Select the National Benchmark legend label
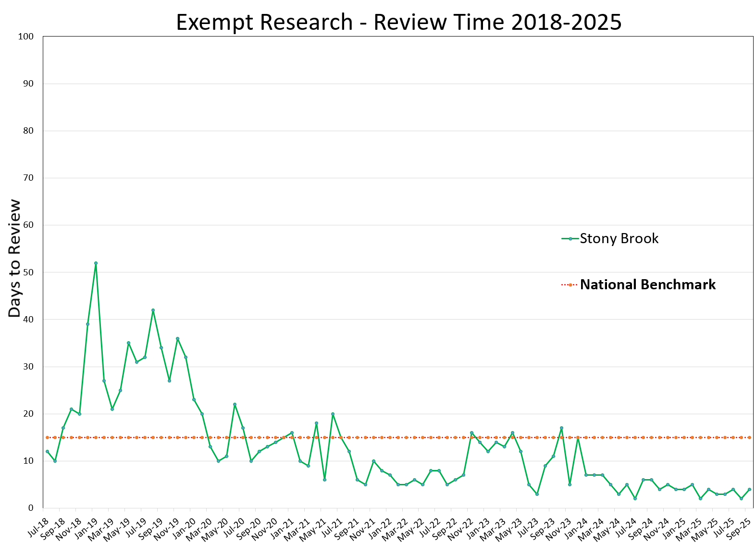 (647, 284)
